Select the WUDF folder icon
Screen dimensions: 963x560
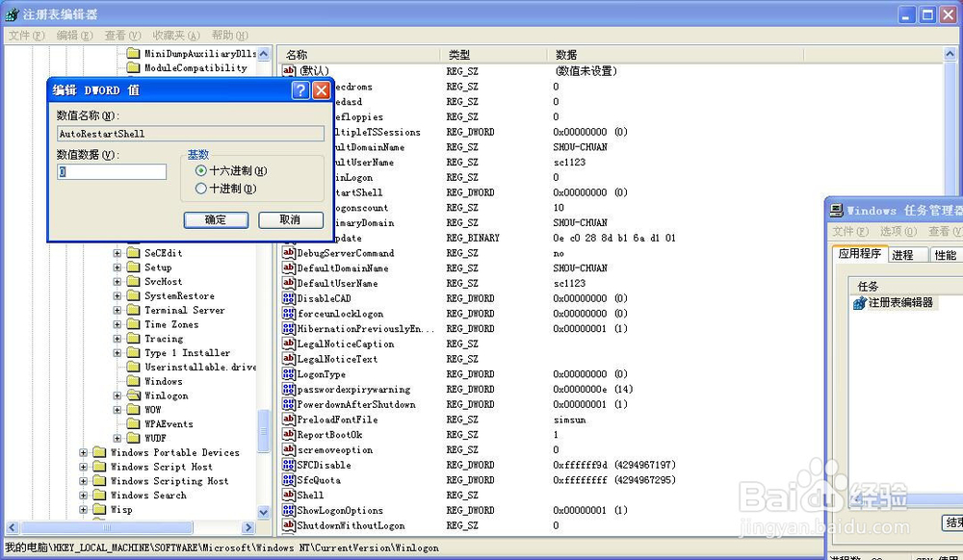coord(133,438)
